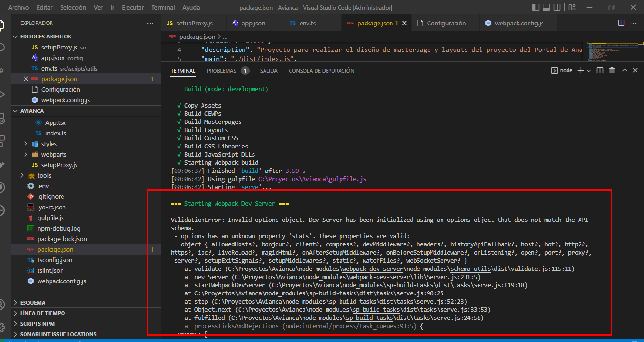Click package.json in the breadcrumb bar
Viewport: 644px width, 342px height.
198,37
